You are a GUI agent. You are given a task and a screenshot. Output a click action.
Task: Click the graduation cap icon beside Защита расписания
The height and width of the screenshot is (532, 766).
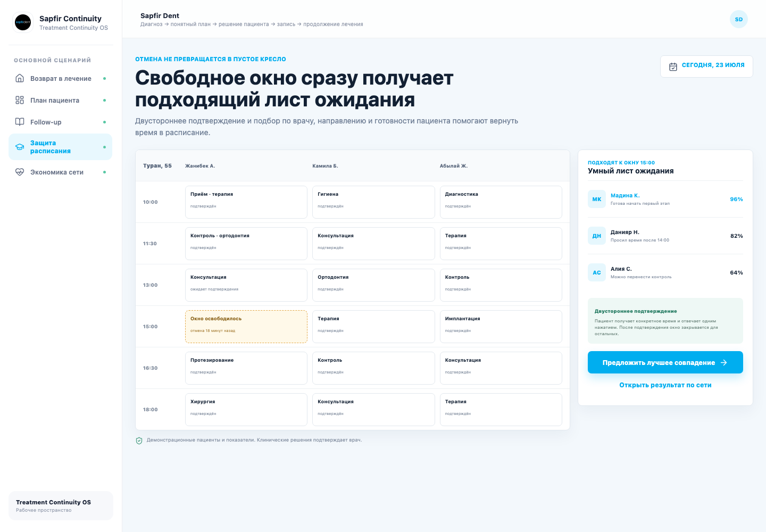(20, 147)
